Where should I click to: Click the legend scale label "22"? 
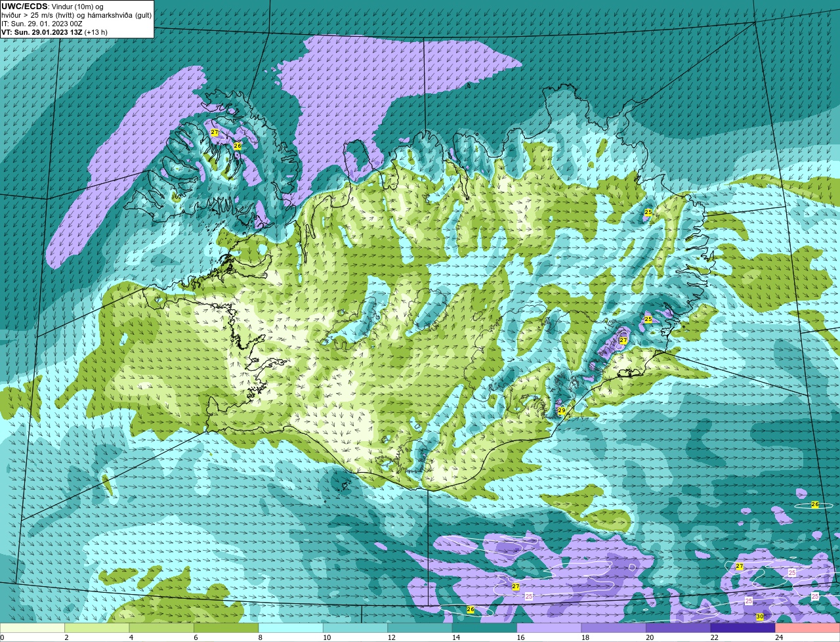click(x=714, y=637)
